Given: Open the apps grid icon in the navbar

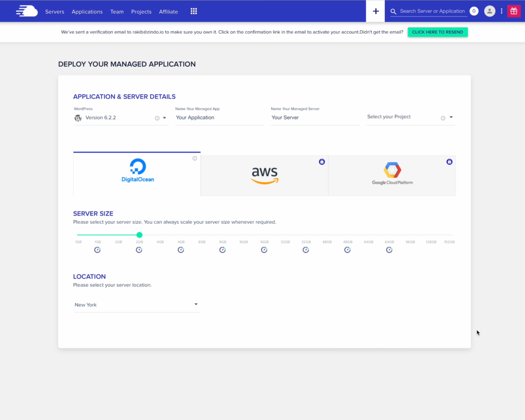Looking at the screenshot, I should pyautogui.click(x=194, y=11).
